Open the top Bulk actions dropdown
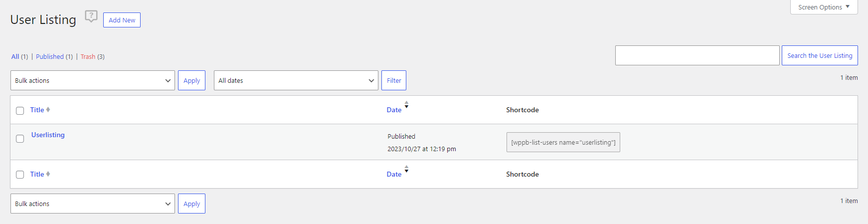The height and width of the screenshot is (224, 868). (92, 80)
